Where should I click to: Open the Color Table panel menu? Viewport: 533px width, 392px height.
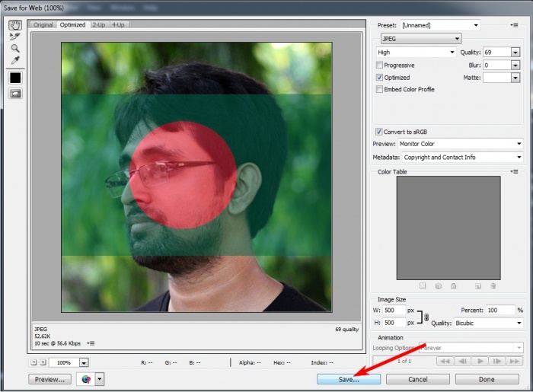[x=515, y=172]
